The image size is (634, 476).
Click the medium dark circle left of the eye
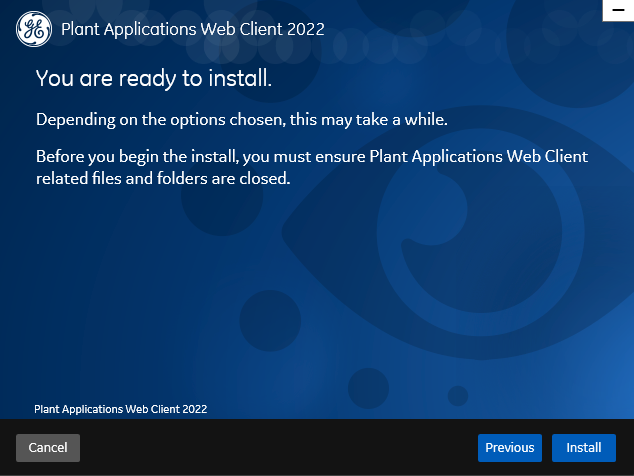[270, 321]
